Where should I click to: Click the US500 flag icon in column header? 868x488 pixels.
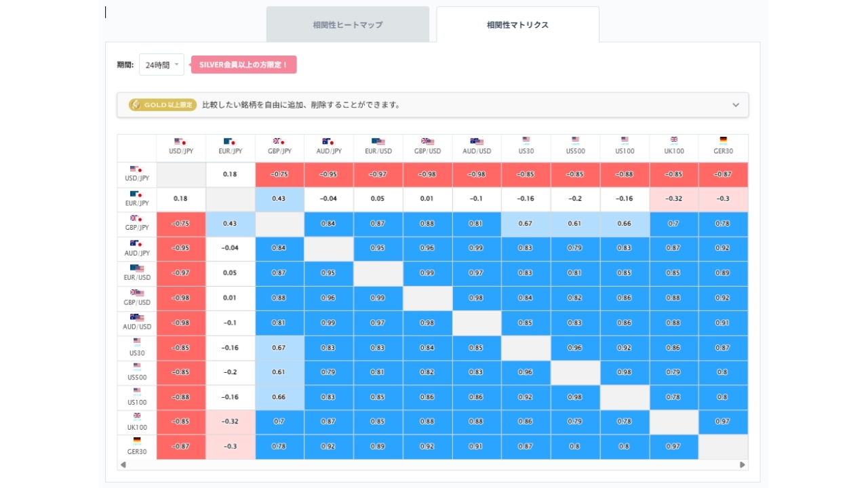575,140
